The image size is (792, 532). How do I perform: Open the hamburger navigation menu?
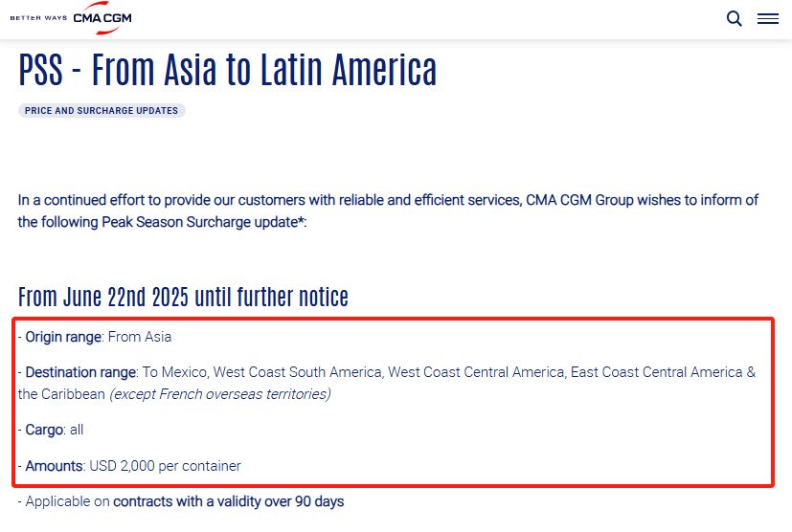[768, 19]
